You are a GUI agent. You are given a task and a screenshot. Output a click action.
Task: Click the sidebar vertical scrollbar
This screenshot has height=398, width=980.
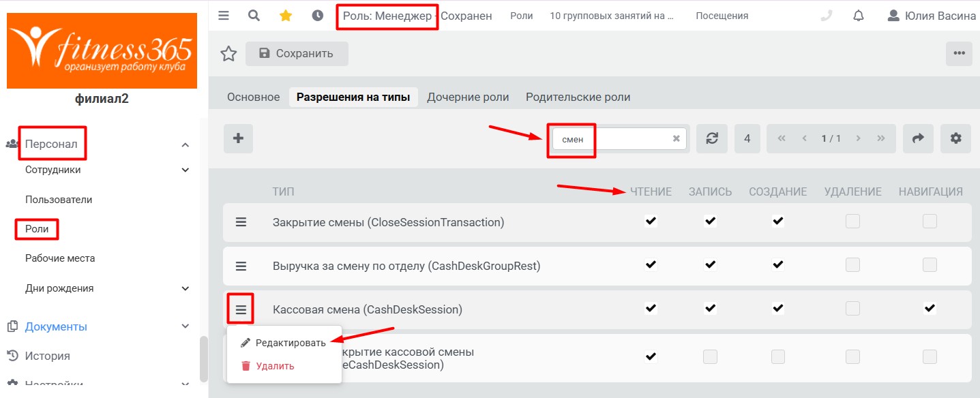tap(203, 360)
